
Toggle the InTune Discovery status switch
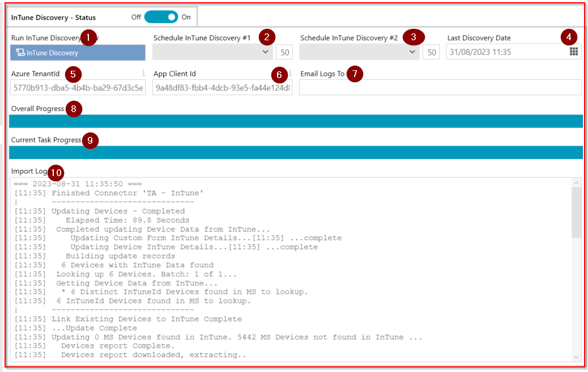click(x=161, y=17)
